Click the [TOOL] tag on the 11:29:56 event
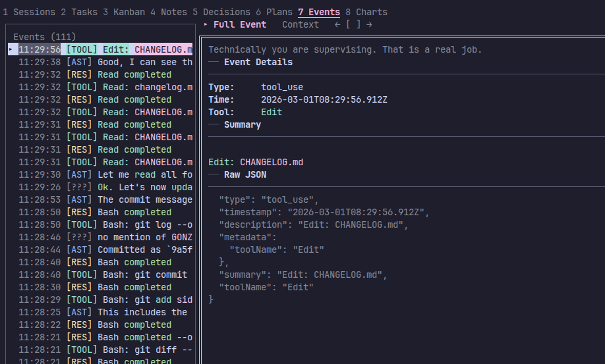This screenshot has height=364, width=605. click(x=82, y=49)
